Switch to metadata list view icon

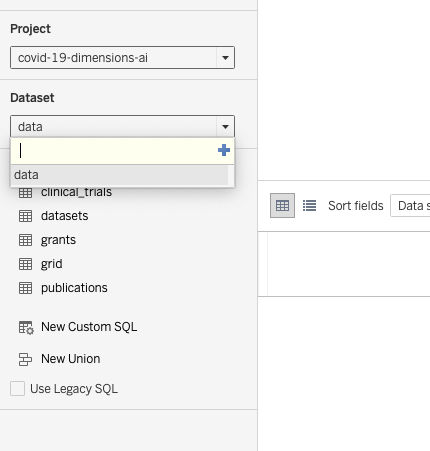coord(309,205)
